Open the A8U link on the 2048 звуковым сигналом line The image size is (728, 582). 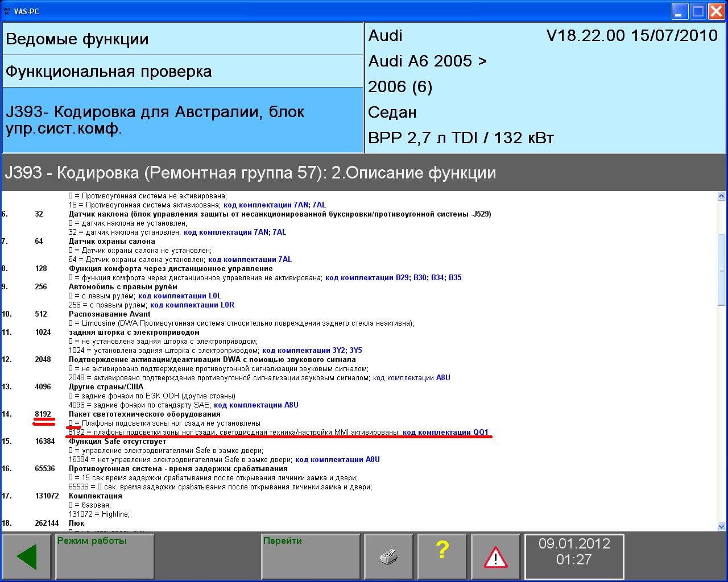(412, 378)
